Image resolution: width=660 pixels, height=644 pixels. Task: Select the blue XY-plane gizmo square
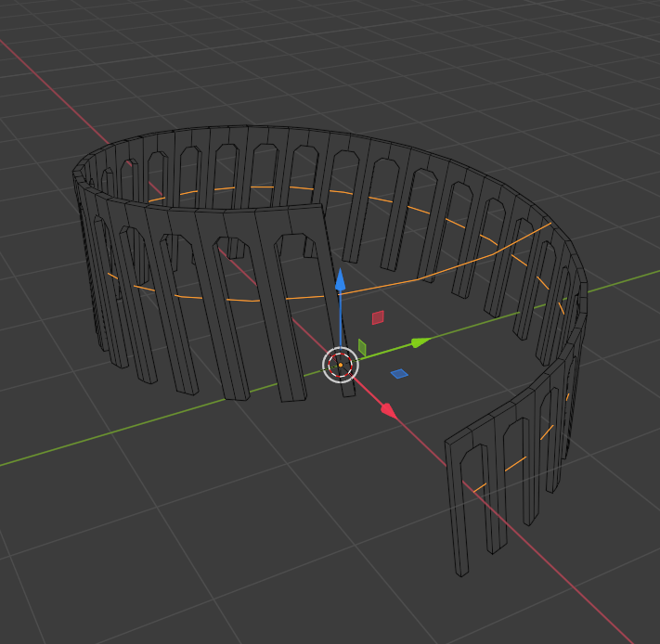pyautogui.click(x=399, y=374)
